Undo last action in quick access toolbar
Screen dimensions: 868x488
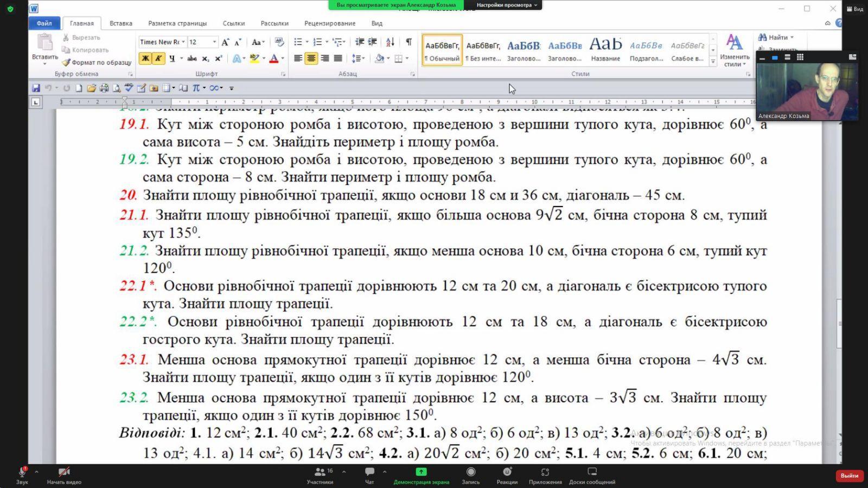pos(48,88)
